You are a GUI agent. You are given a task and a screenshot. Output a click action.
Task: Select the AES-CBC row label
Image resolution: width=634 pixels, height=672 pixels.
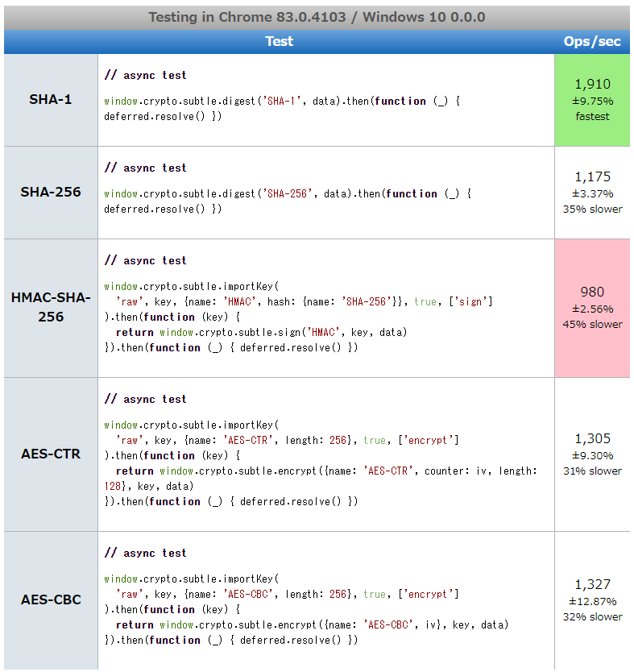(x=51, y=599)
